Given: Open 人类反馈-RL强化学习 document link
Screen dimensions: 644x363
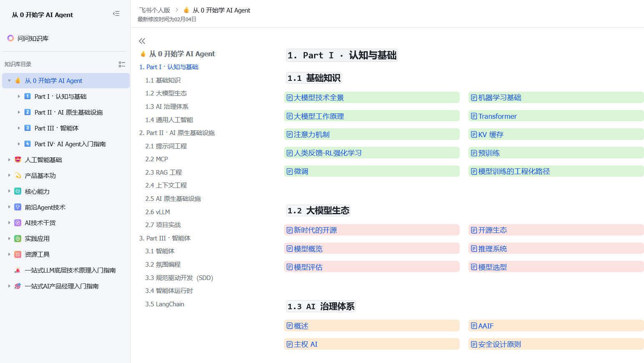Looking at the screenshot, I should [327, 153].
